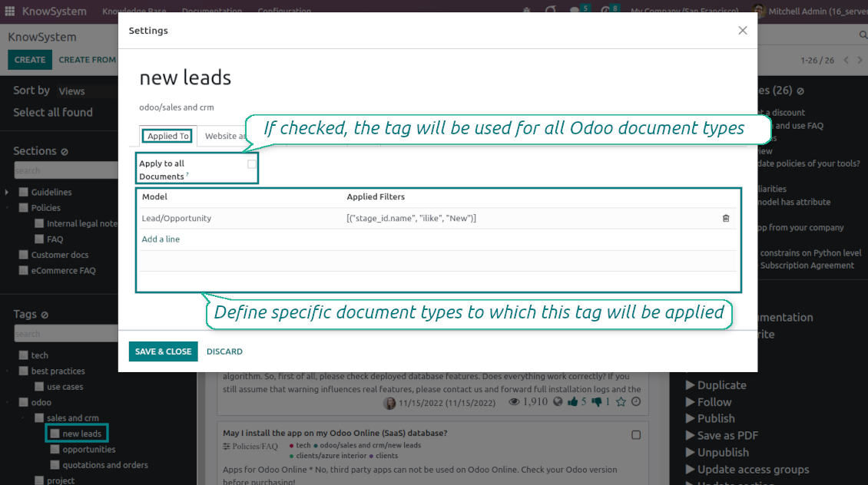Open activities clock icon with badge 8
This screenshot has height=485, width=868.
tap(606, 12)
